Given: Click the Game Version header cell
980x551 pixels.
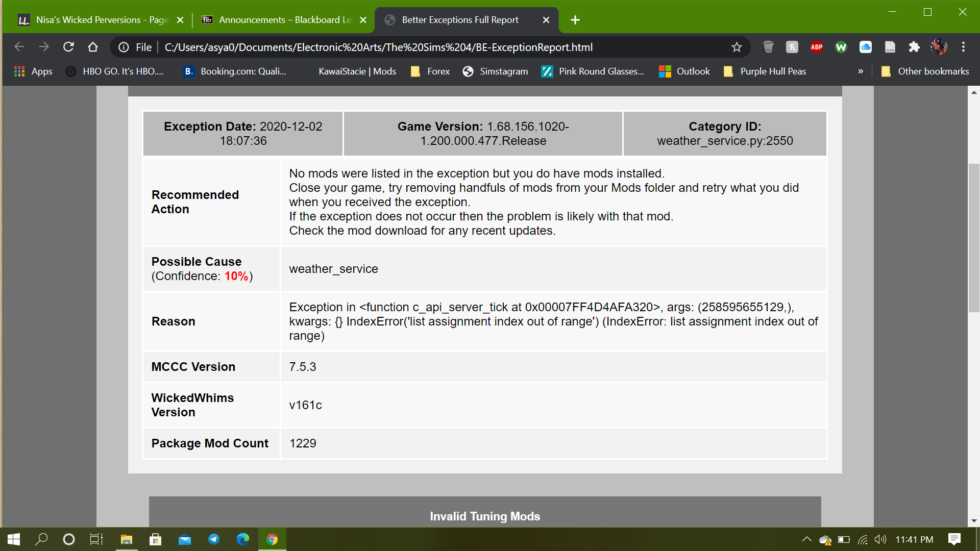Looking at the screenshot, I should click(x=483, y=134).
